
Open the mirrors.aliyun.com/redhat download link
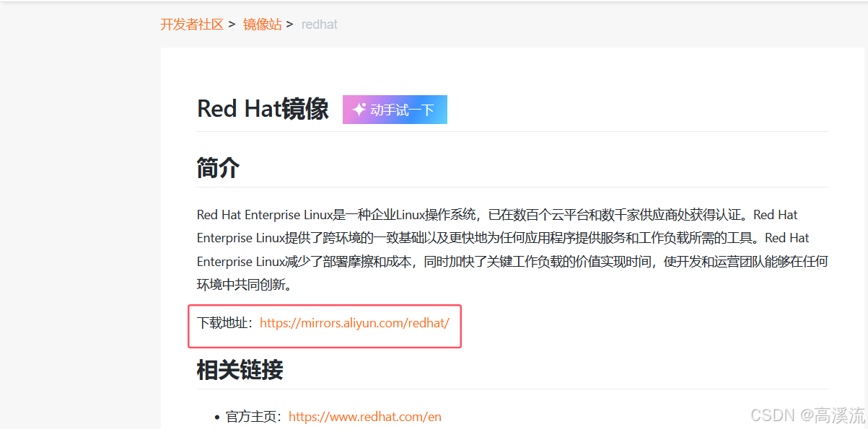pyautogui.click(x=354, y=323)
